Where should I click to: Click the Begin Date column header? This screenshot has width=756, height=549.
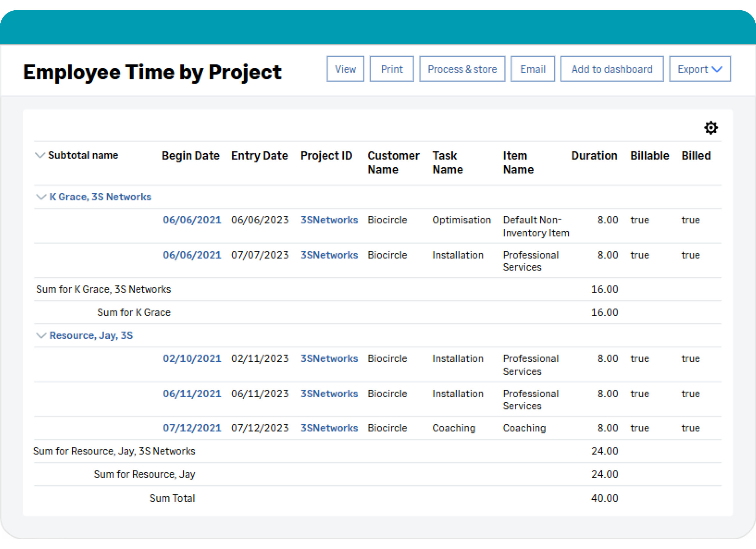[x=190, y=156]
